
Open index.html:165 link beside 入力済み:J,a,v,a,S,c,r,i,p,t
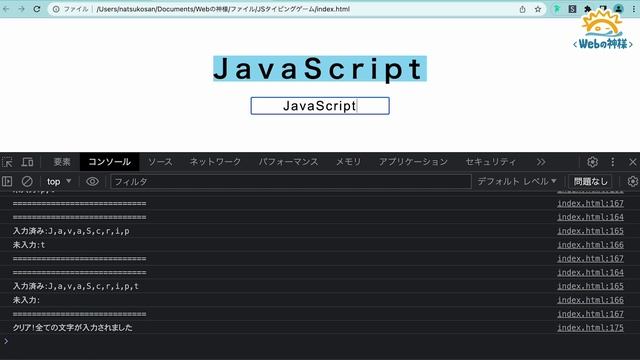pos(590,286)
